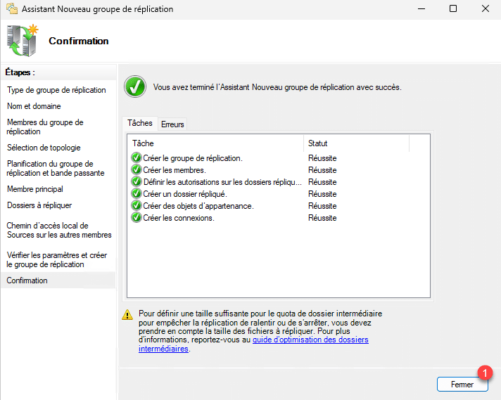This screenshot has height=400, width=501.
Task: Click the 'Membre principal' step
Action: pyautogui.click(x=35, y=189)
